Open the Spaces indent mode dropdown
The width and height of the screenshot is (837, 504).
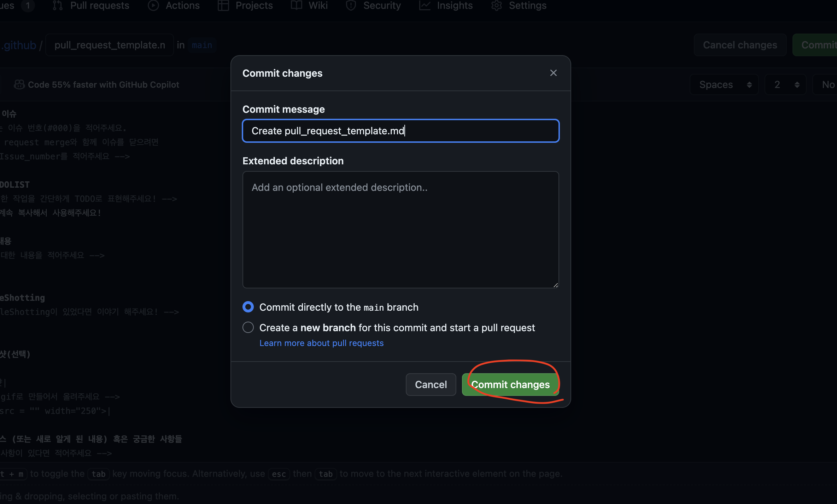(x=724, y=84)
